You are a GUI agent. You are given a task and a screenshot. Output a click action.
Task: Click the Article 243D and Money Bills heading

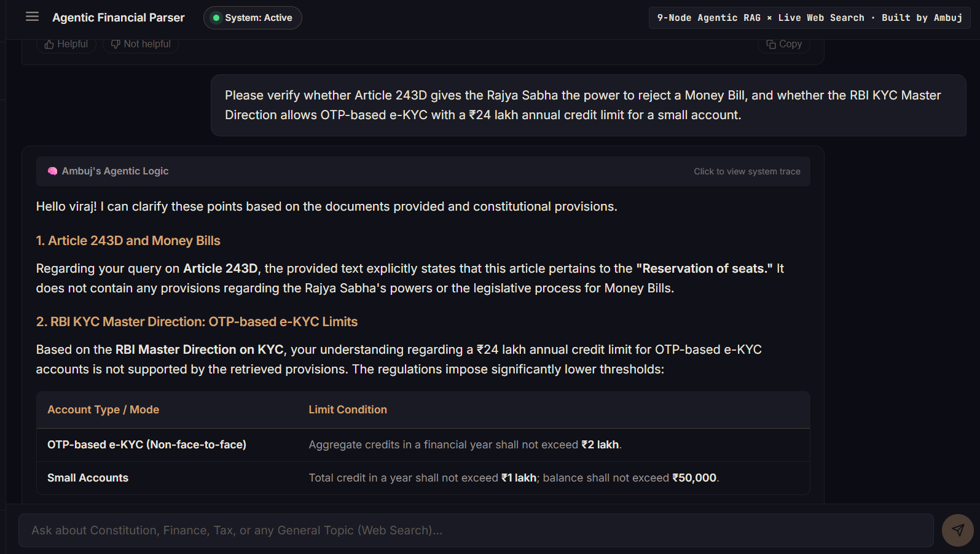click(x=128, y=241)
